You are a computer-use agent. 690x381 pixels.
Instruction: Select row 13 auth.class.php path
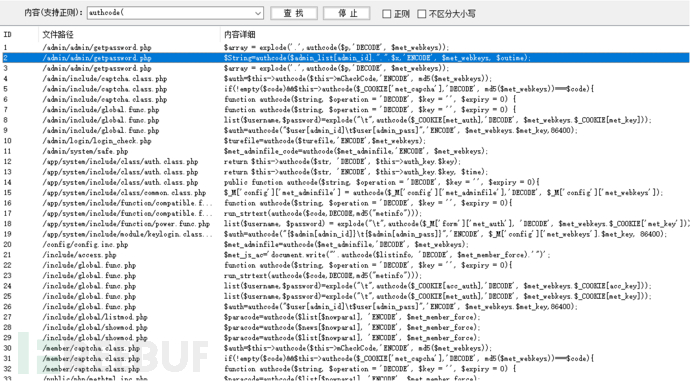point(120,172)
